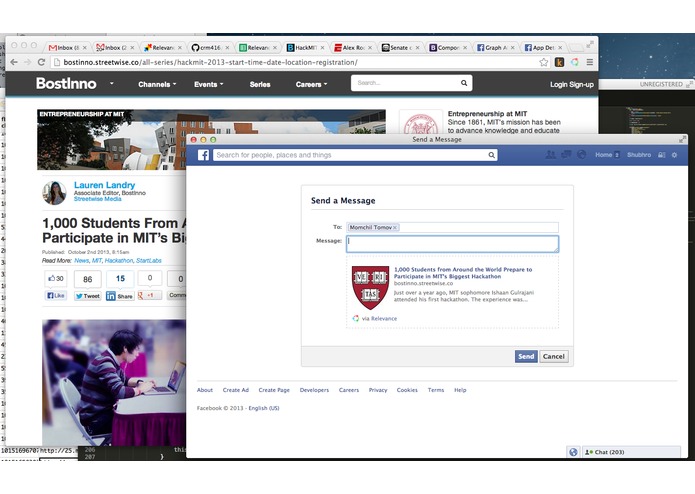Screen dimensions: 695x494
Task: Click the To recipient field
Action: pyautogui.click(x=452, y=227)
